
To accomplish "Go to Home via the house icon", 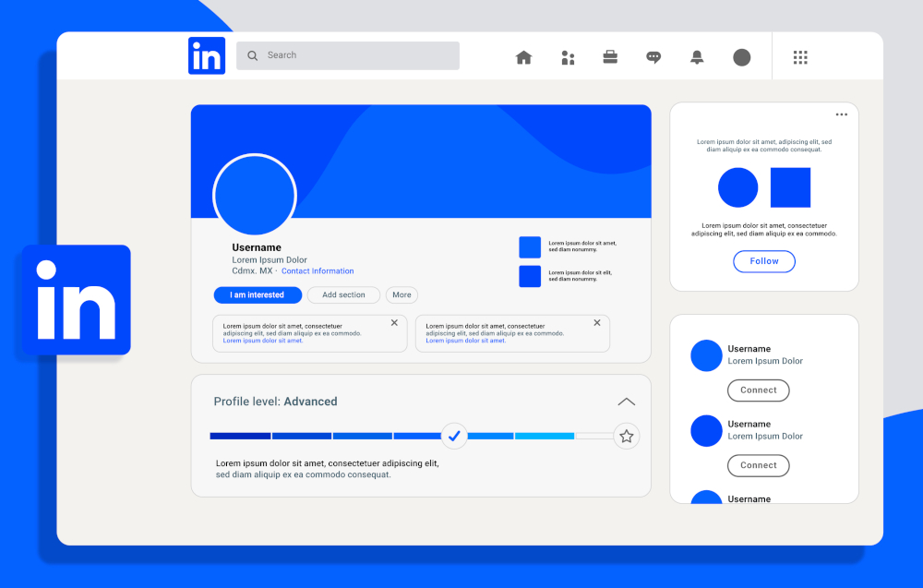I will point(524,57).
